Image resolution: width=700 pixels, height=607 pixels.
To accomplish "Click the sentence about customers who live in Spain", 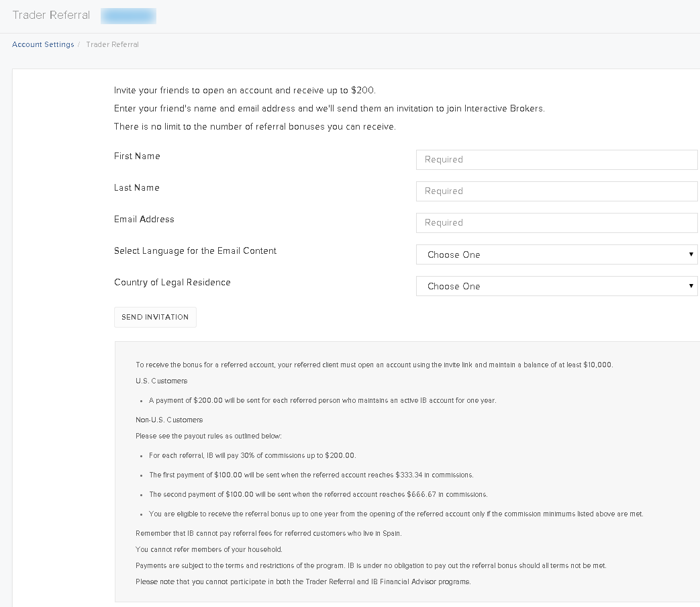I will (268, 534).
